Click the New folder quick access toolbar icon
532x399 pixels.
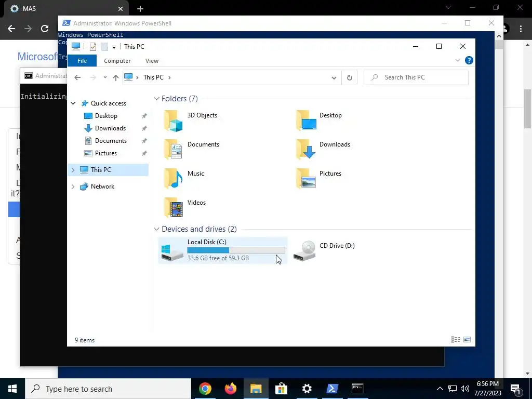104,47
